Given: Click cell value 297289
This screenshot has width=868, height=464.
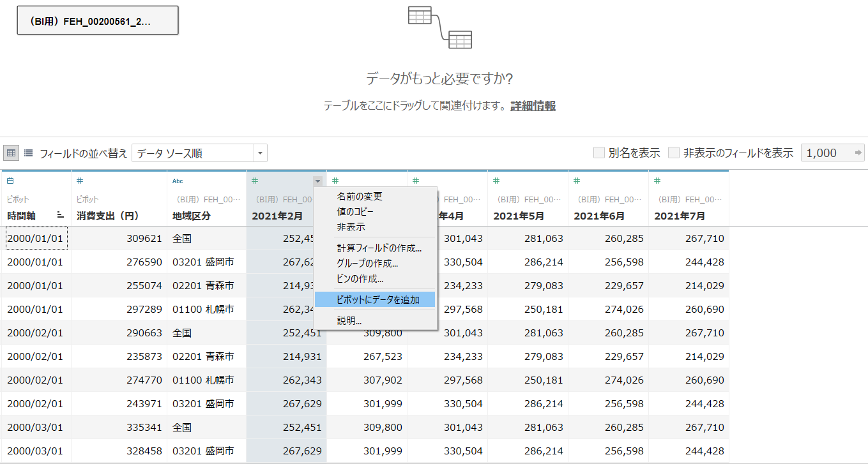Looking at the screenshot, I should pos(144,310).
